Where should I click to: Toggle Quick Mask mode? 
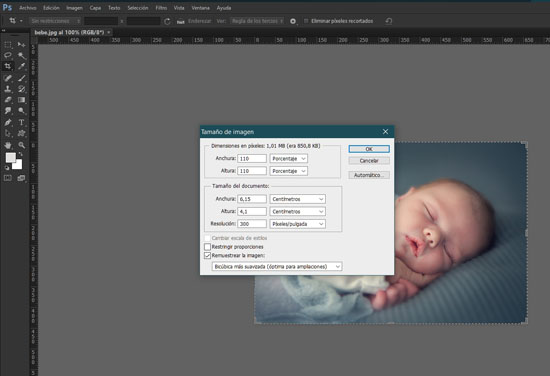tap(8, 178)
